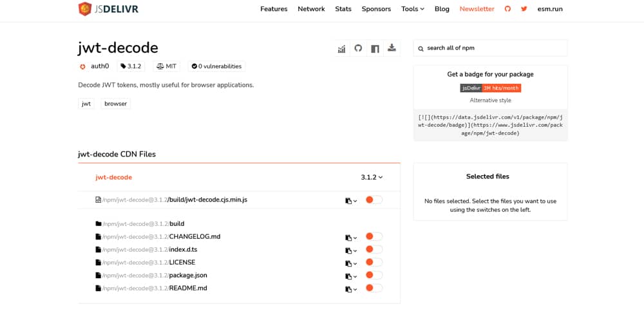View package statistics chart icon
This screenshot has width=644, height=322.
pyautogui.click(x=341, y=48)
